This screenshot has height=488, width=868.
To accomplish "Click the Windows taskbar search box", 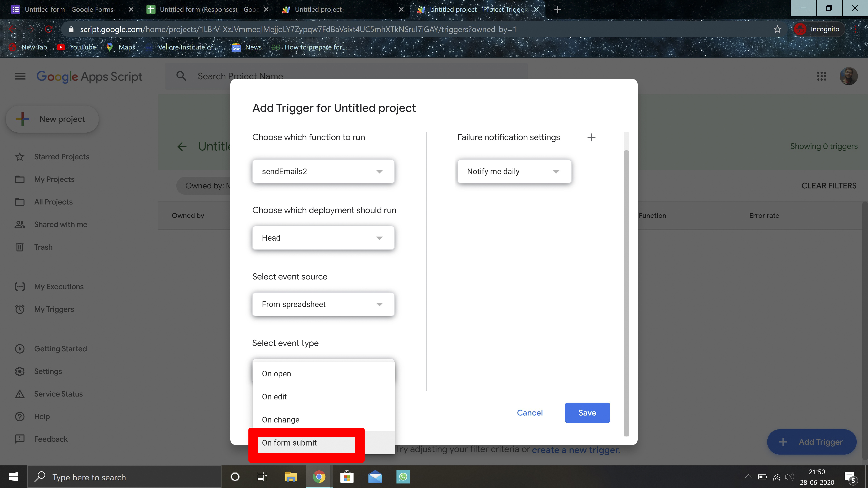I will coord(125,477).
